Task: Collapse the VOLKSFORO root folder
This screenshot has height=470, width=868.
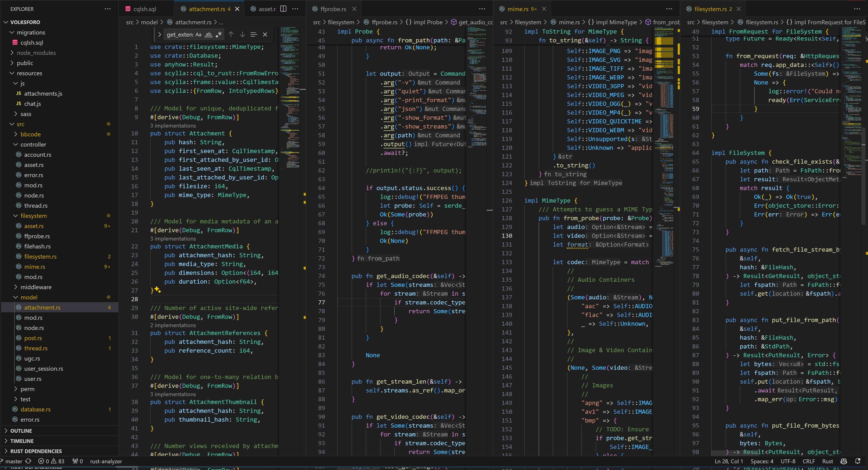Action: 59,22
